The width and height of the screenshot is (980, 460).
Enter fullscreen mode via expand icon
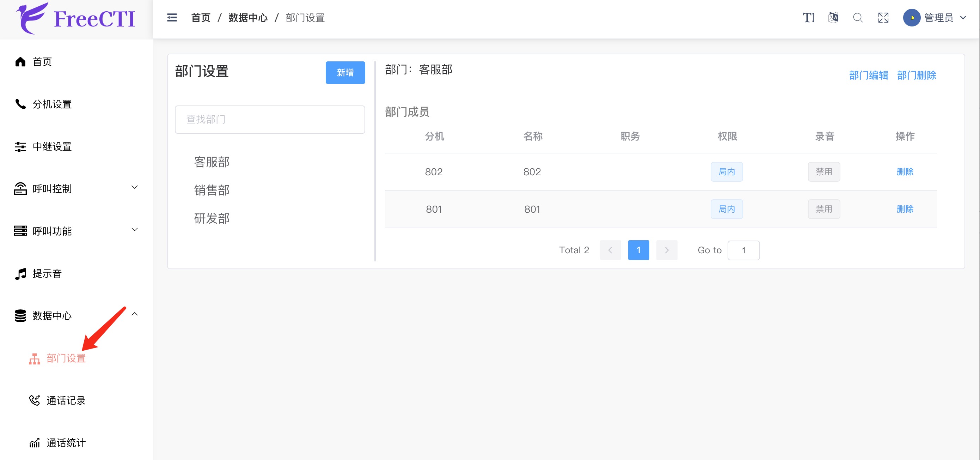click(883, 18)
